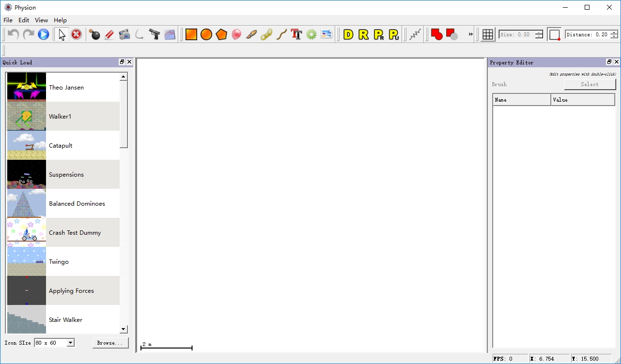Load the Twingo scene
This screenshot has width=621, height=364.
63,261
